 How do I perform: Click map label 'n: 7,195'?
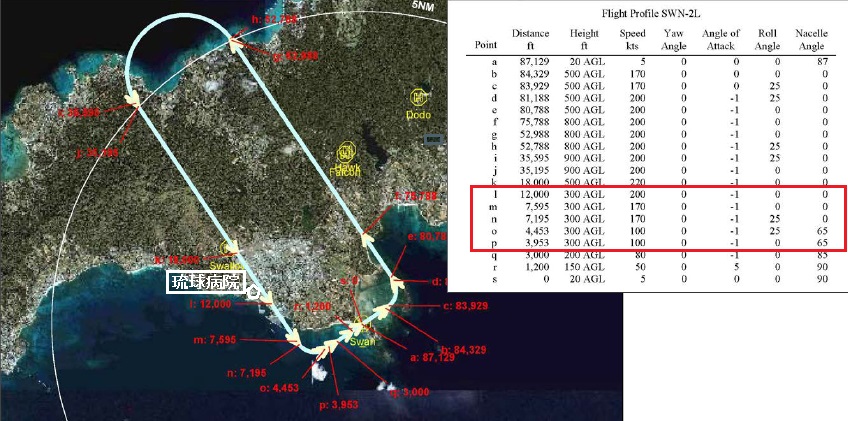(x=247, y=372)
